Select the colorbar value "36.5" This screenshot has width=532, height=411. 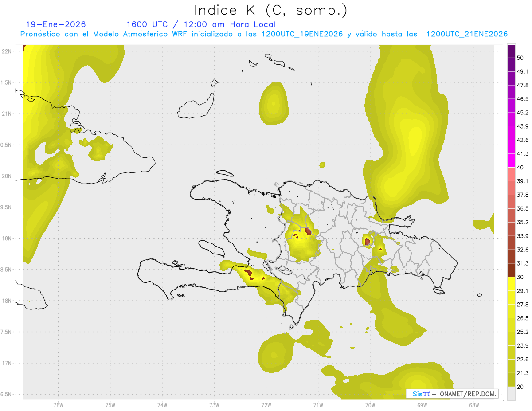tap(523, 208)
